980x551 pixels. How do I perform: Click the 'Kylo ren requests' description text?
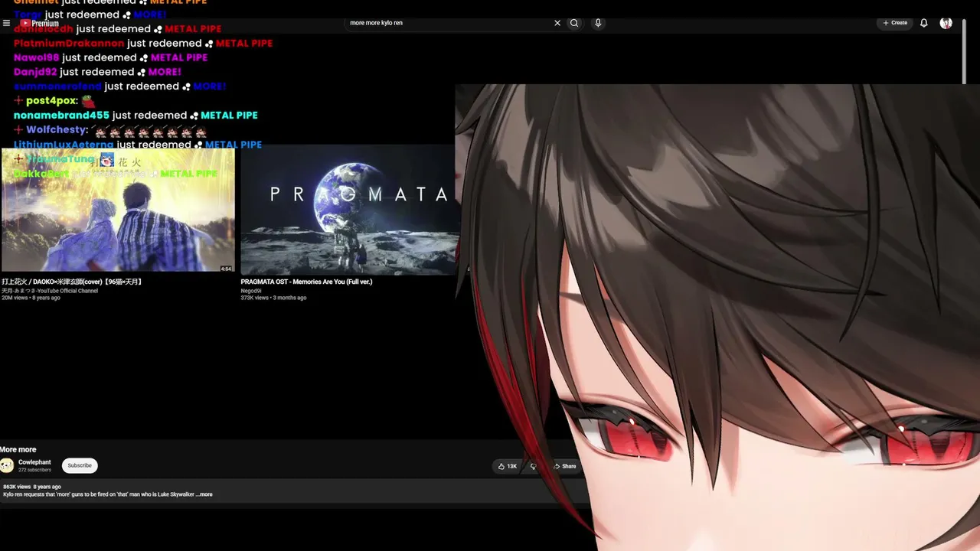pos(99,494)
